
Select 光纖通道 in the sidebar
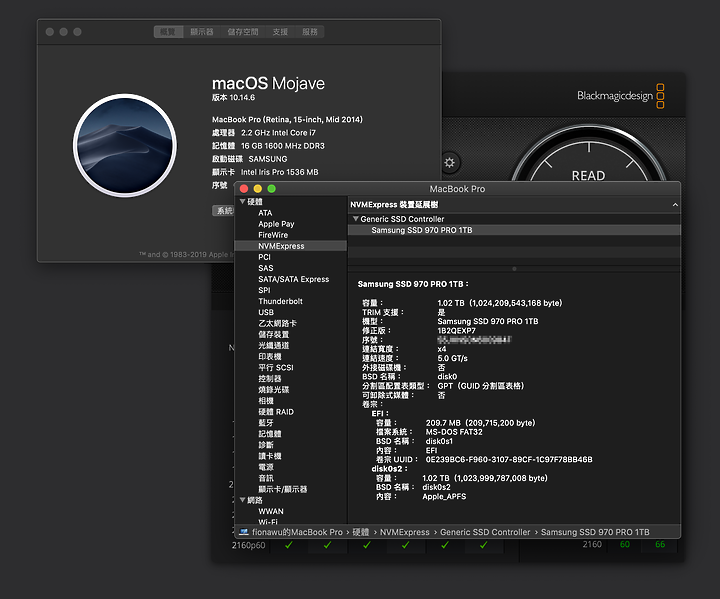[274, 345]
